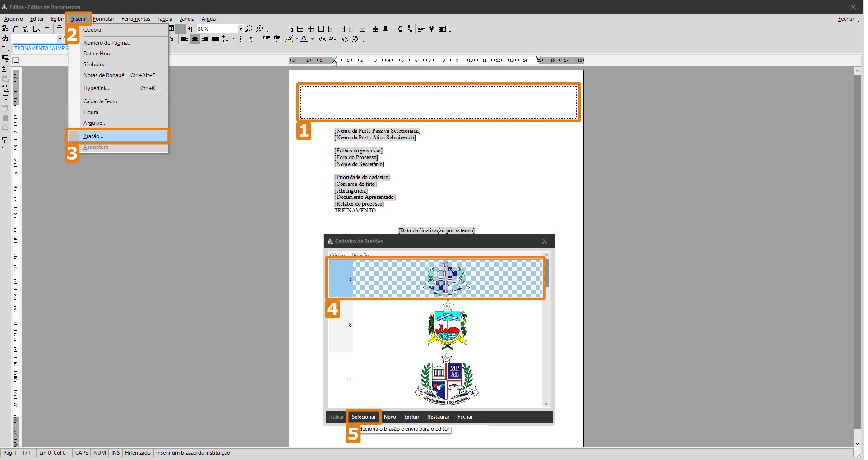The image size is (868, 460).
Task: Click the line spacing icon
Action: [x=226, y=39]
